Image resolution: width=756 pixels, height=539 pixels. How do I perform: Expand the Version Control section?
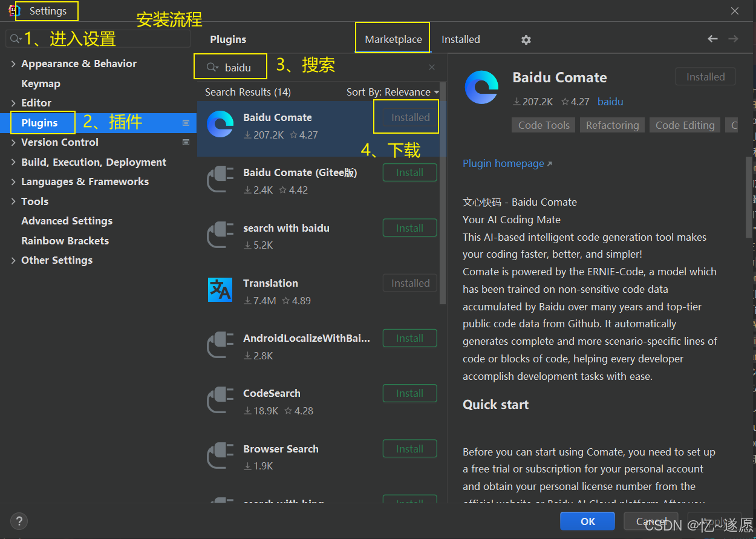tap(13, 142)
